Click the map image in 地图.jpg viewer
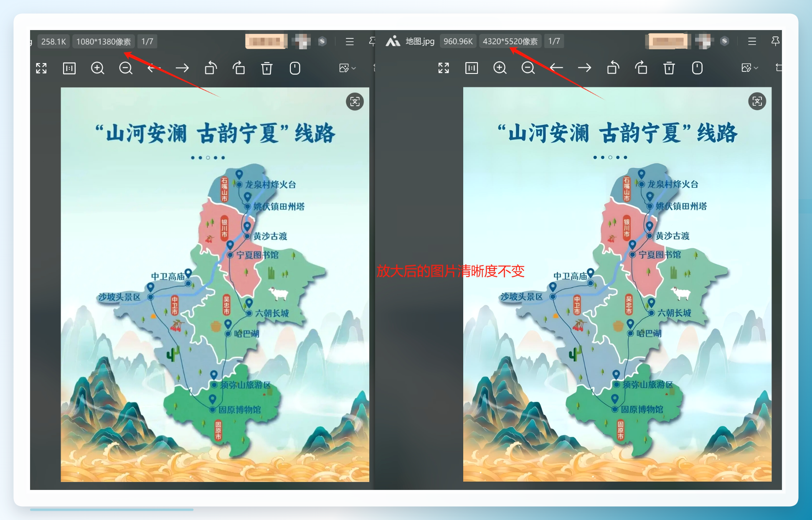The height and width of the screenshot is (520, 812). tap(617, 284)
